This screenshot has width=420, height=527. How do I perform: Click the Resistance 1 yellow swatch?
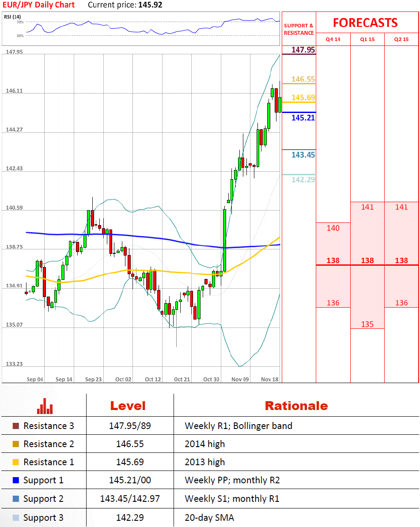click(x=16, y=462)
